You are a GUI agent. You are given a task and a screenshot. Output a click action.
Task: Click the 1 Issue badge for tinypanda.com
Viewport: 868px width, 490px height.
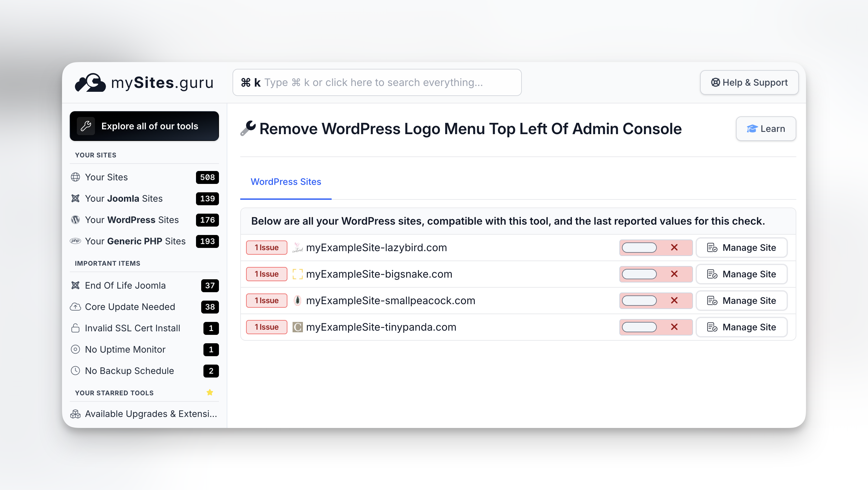(266, 327)
